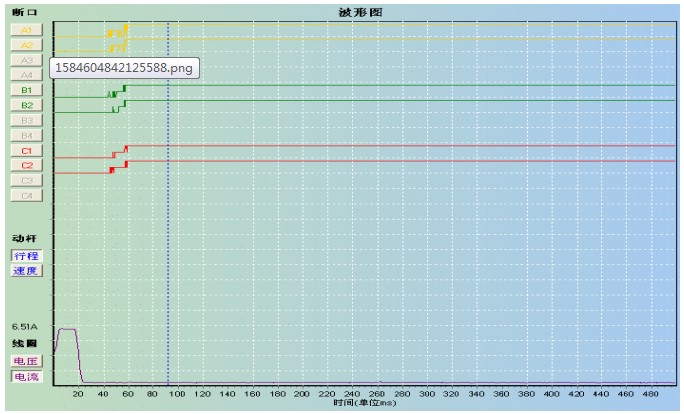This screenshot has width=684, height=414.
Task: Toggle the coil 电流 (current) curve
Action: 25,376
